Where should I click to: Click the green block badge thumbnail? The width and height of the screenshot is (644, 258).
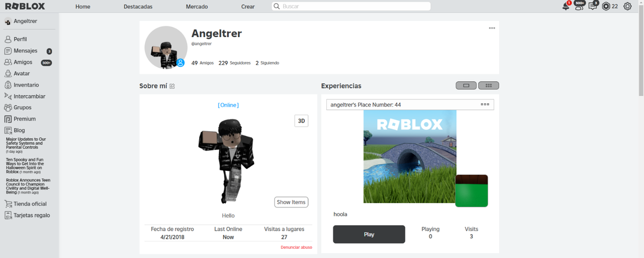471,191
